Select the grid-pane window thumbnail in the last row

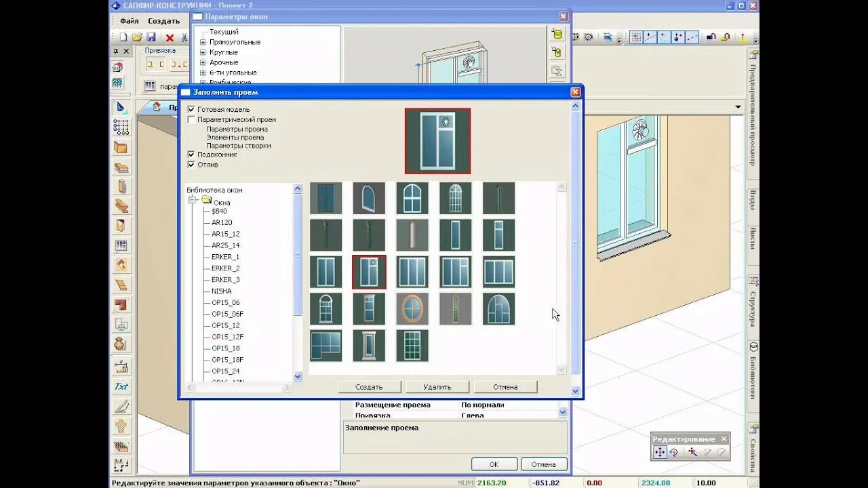pos(412,345)
